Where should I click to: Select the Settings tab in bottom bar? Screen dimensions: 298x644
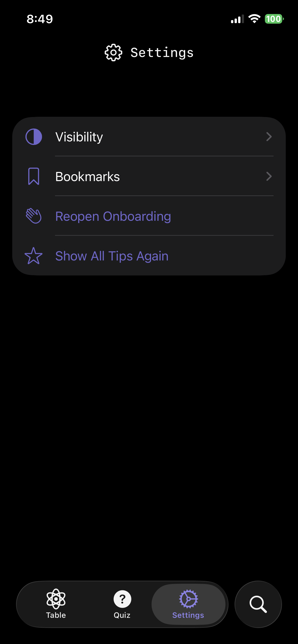(188, 604)
